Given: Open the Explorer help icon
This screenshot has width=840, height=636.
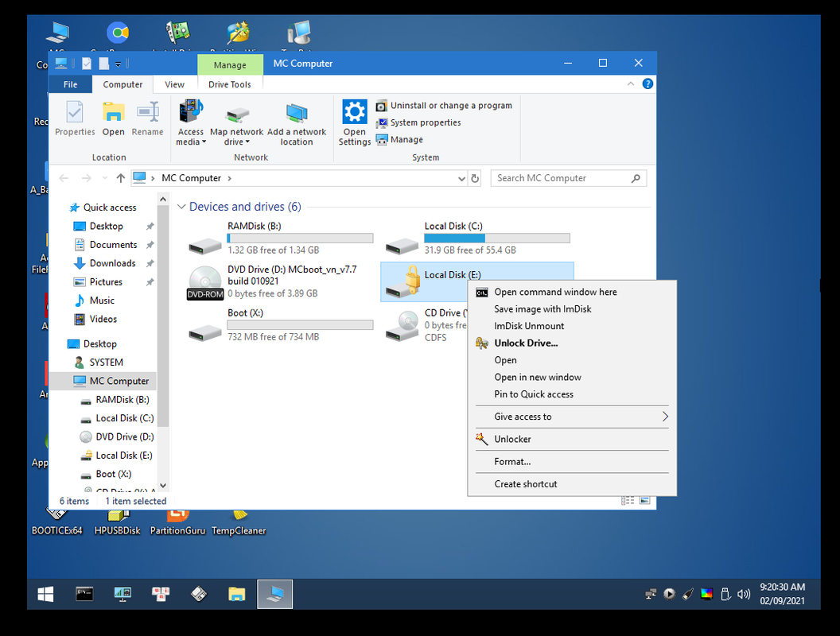Looking at the screenshot, I should pyautogui.click(x=647, y=84).
